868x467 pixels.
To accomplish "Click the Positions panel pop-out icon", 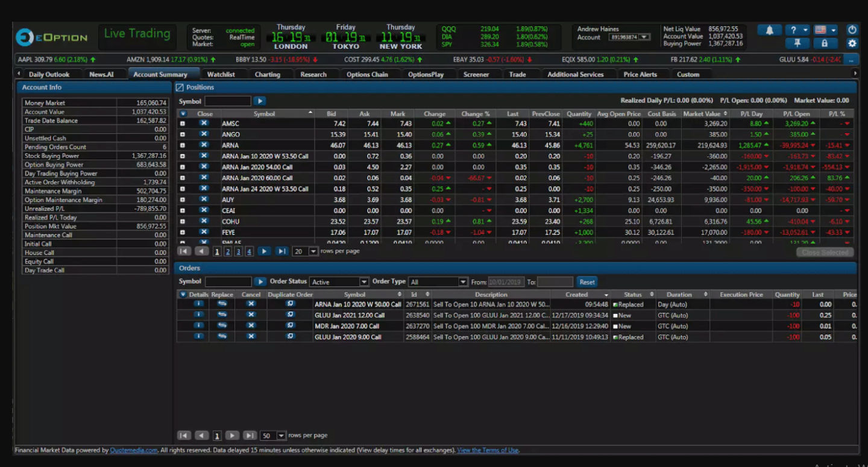I will pos(180,87).
